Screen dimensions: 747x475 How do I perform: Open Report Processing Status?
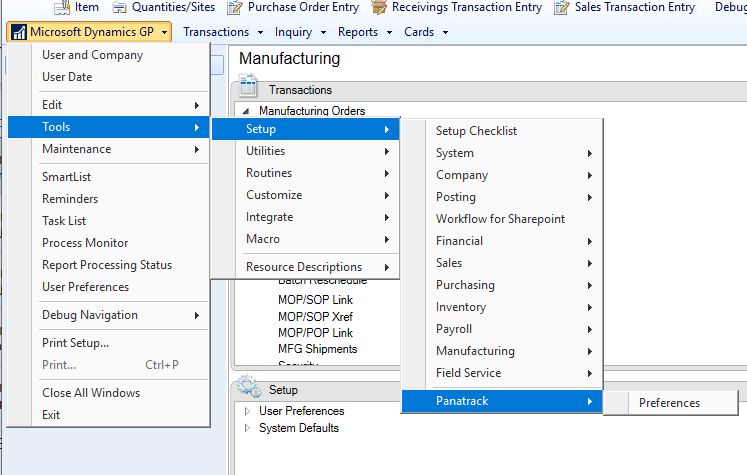click(x=107, y=265)
